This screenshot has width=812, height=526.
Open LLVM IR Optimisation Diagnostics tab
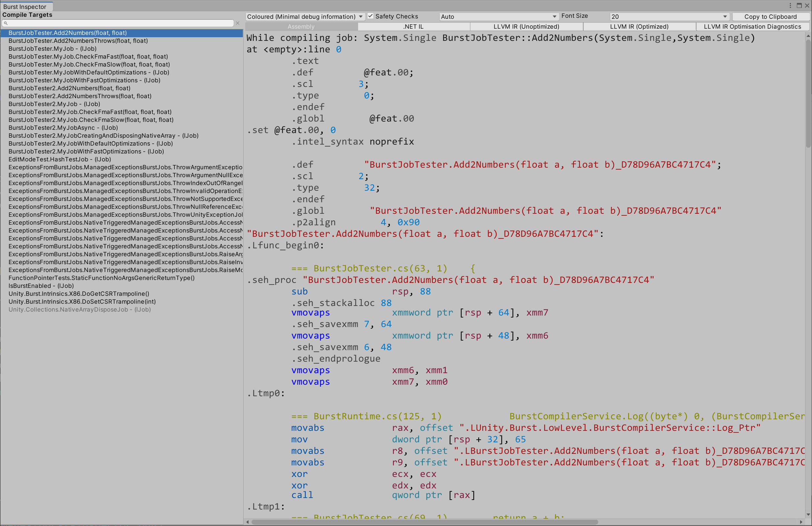(752, 27)
